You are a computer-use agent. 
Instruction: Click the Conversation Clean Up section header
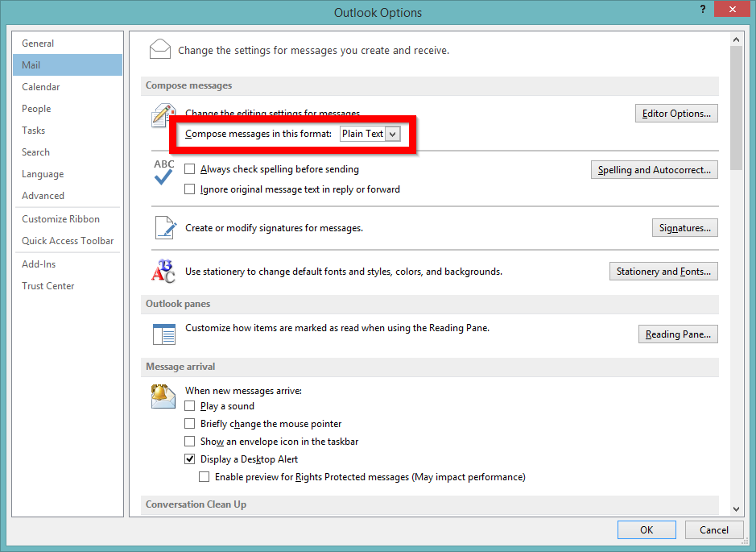430,504
